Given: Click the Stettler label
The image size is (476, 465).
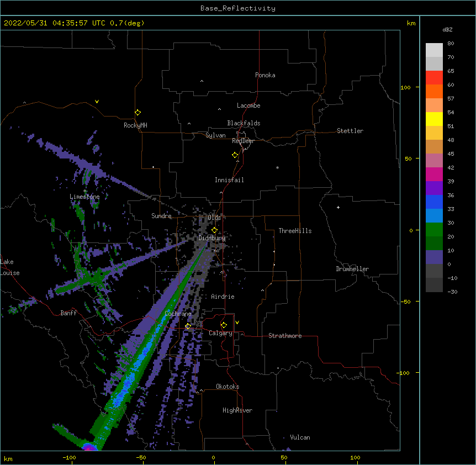Looking at the screenshot, I should (x=350, y=131).
